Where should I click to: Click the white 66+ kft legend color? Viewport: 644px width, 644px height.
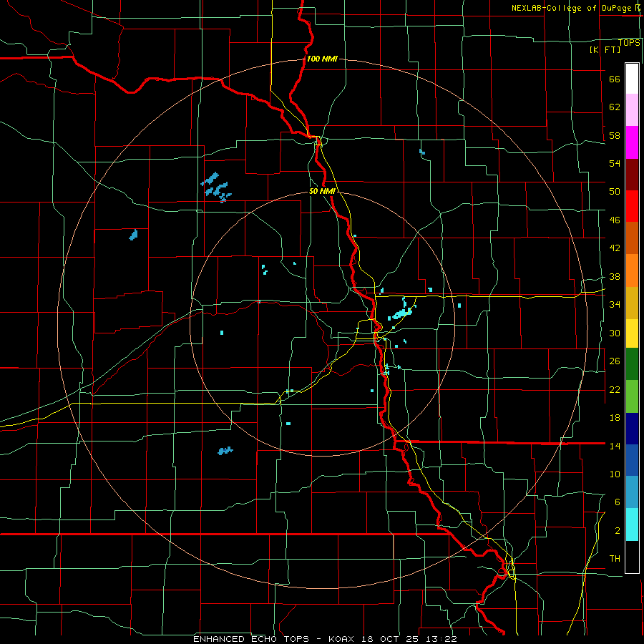click(632, 79)
